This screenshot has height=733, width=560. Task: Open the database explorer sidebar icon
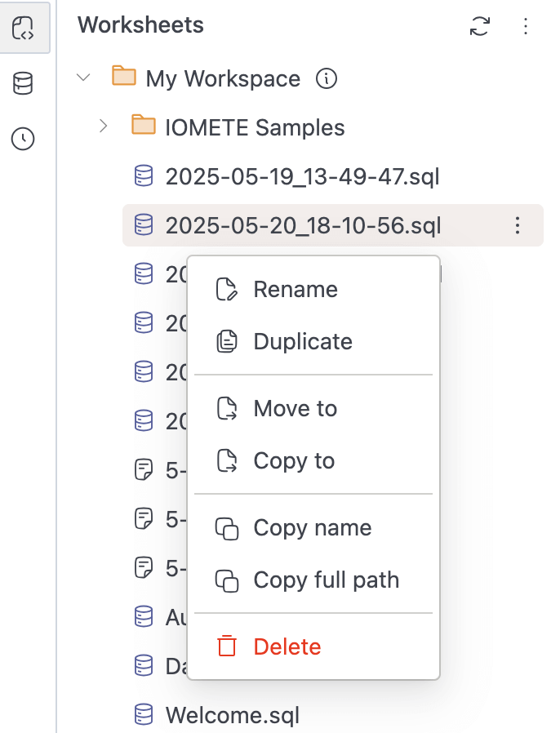pos(22,82)
